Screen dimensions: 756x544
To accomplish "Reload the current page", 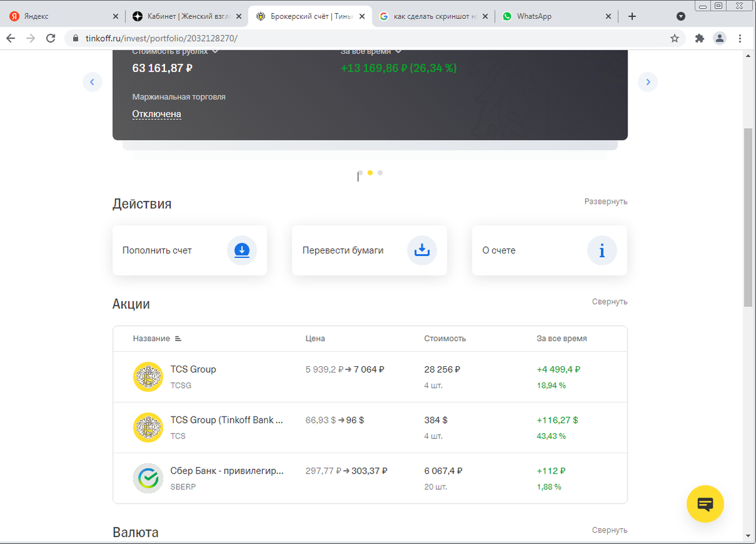I will click(x=51, y=38).
